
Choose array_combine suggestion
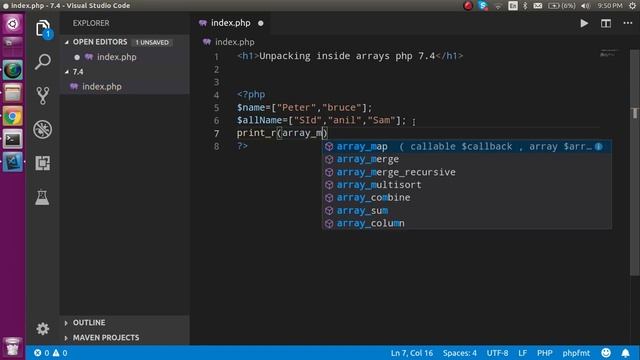467,198
